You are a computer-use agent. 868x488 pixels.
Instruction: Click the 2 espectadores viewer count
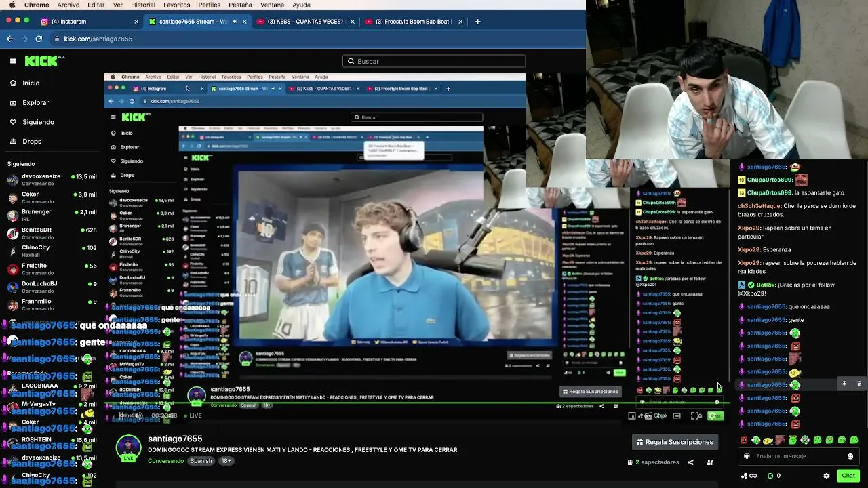(x=653, y=462)
